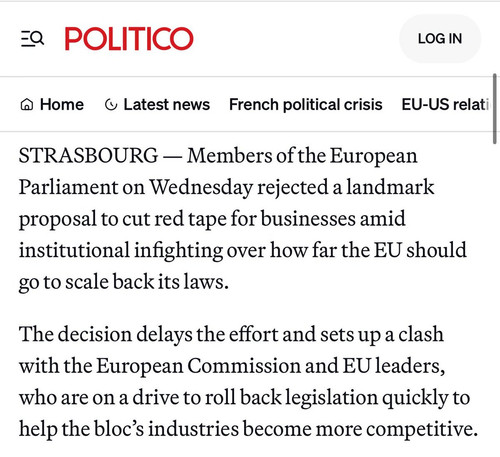Click the word 'competitive' ending the article
The image size is (500, 457).
coord(422,429)
